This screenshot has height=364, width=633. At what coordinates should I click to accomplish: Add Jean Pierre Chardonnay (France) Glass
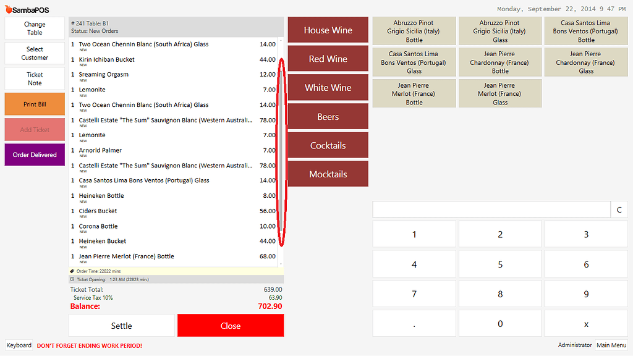585,62
